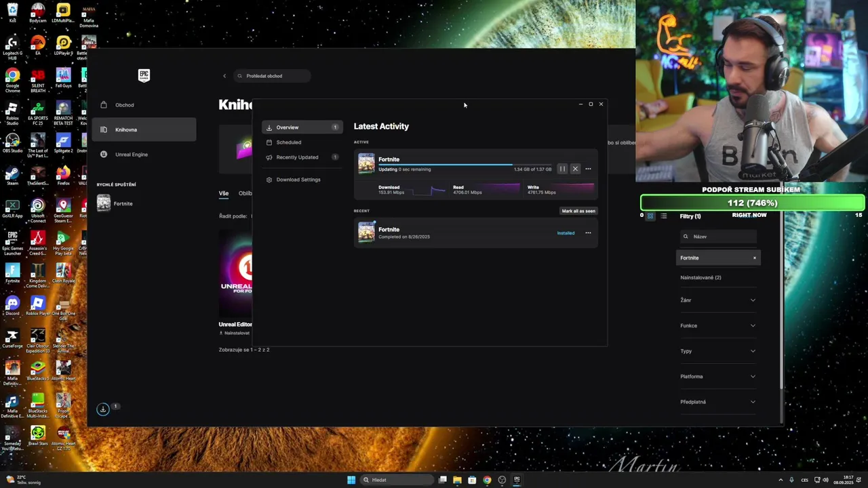Expand the Předplatná filter section
Screen dimensions: 868x488
718,402
